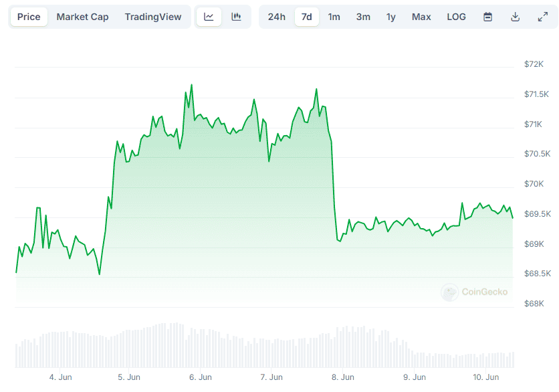Open the Market Cap tab

click(82, 17)
